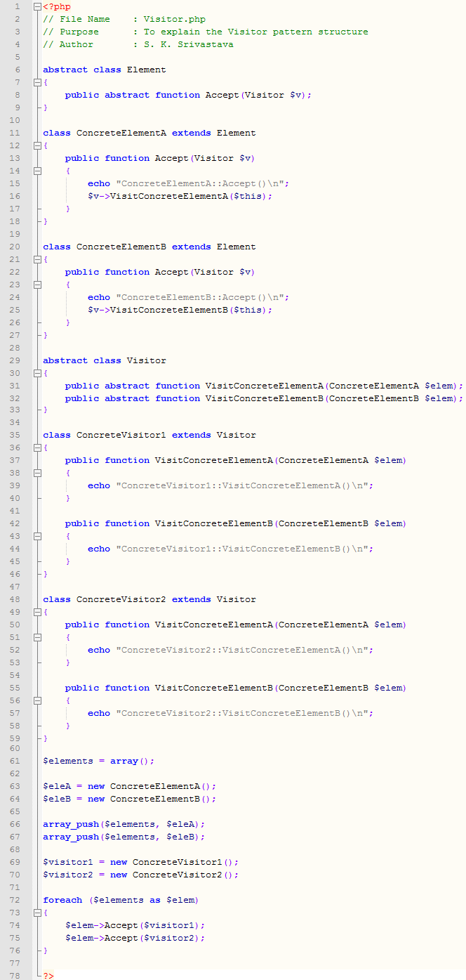The height and width of the screenshot is (980, 466).
Task: Collapse ConcreteElementB Accept function fold on line 23
Action: pyautogui.click(x=38, y=285)
